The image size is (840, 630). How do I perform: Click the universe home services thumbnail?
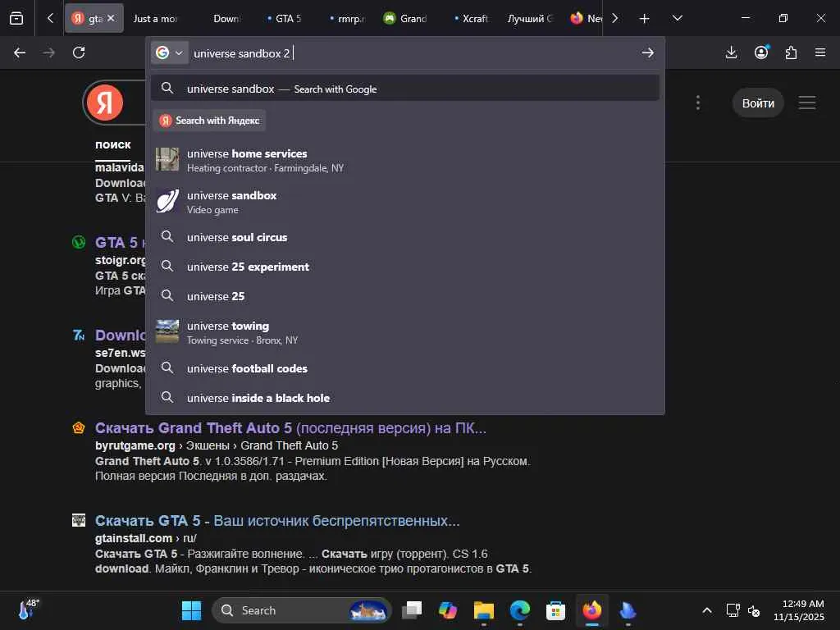(x=167, y=160)
